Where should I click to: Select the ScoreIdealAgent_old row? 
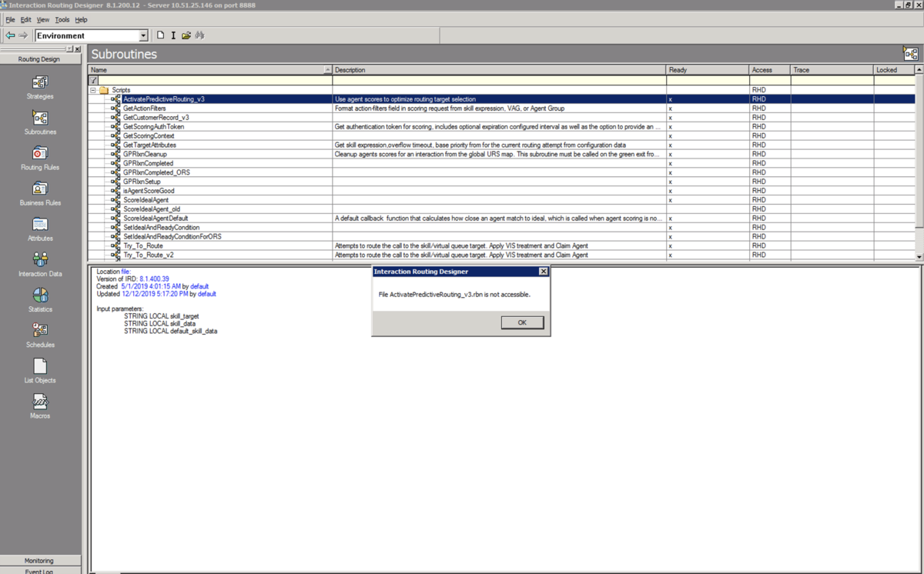pyautogui.click(x=501, y=209)
